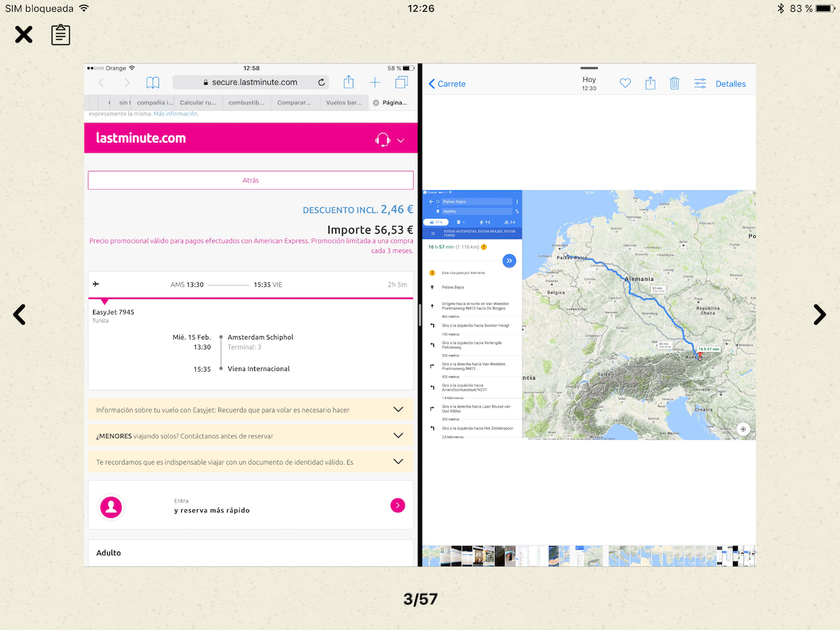Tap the Safari share icon
Viewport: 840px width, 630px height.
(349, 82)
